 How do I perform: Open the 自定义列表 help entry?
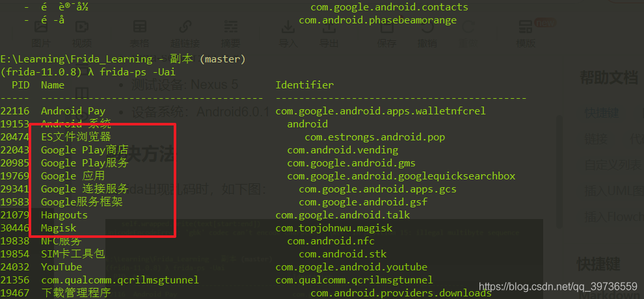point(613,165)
